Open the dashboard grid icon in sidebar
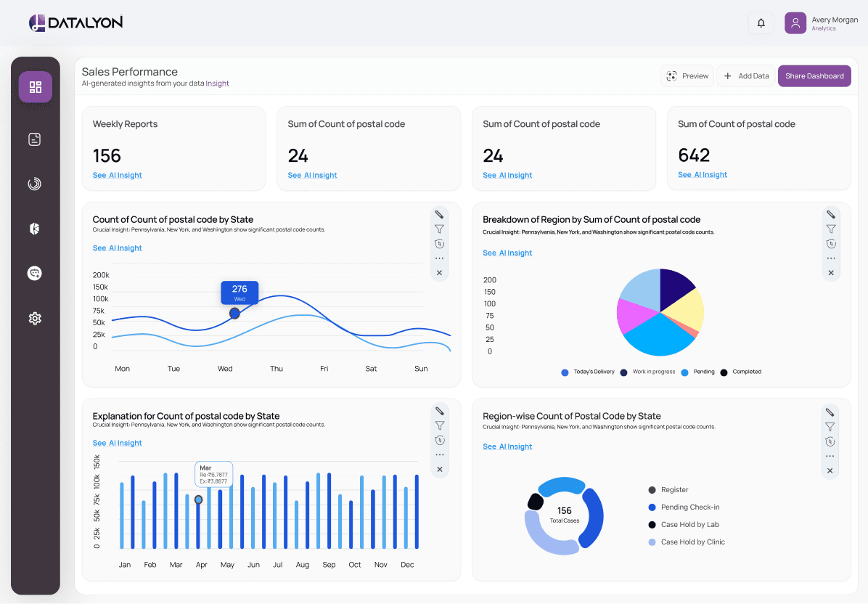Screen dimensions: 868x604 click(36, 87)
